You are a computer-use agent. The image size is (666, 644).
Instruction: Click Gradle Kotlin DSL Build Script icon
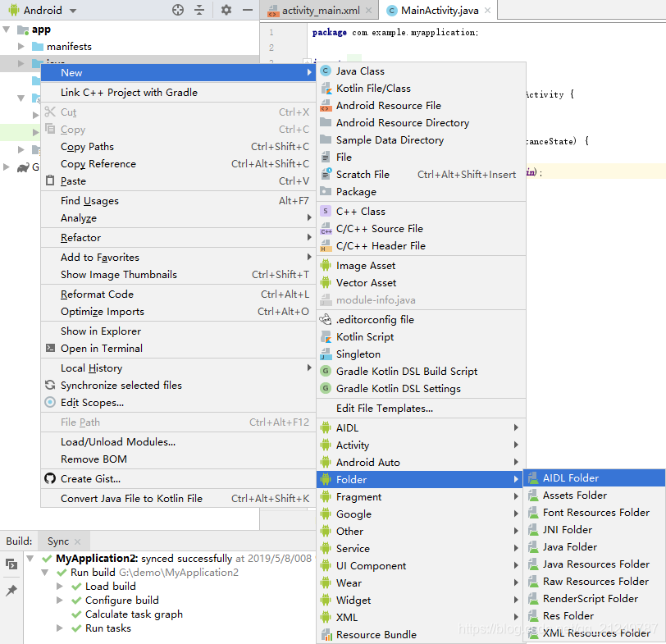click(x=326, y=372)
